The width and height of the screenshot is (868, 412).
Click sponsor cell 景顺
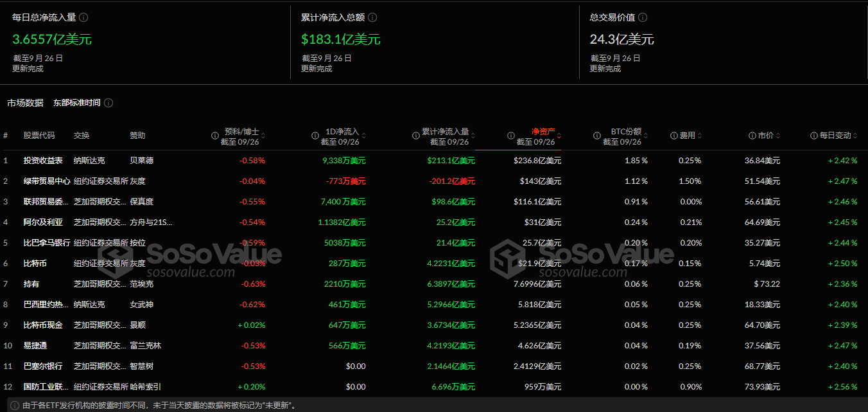point(138,325)
